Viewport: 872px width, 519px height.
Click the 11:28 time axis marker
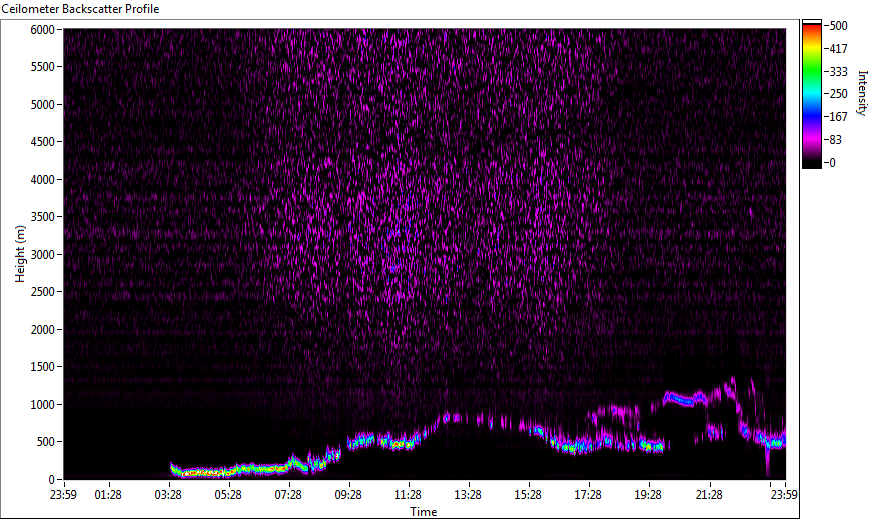[x=407, y=494]
